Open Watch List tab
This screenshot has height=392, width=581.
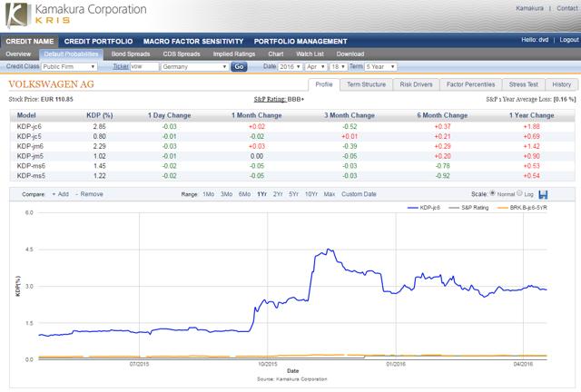point(310,54)
